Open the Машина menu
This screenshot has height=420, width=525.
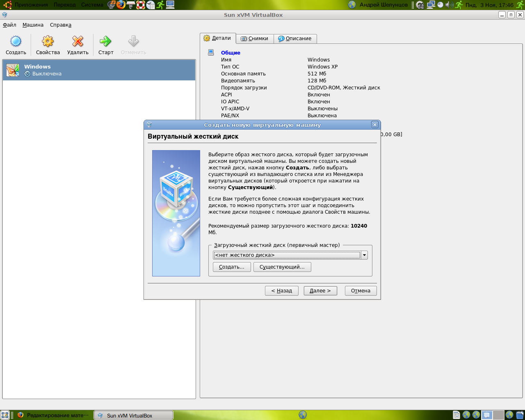pos(33,25)
